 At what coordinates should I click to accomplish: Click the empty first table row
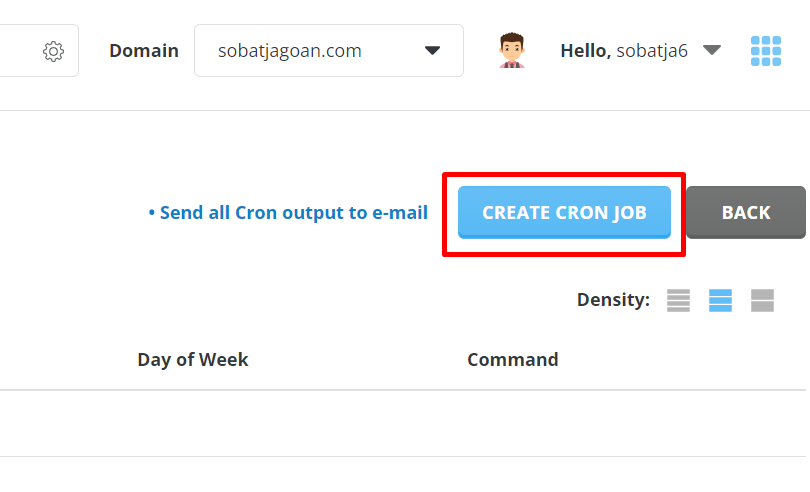tap(403, 423)
